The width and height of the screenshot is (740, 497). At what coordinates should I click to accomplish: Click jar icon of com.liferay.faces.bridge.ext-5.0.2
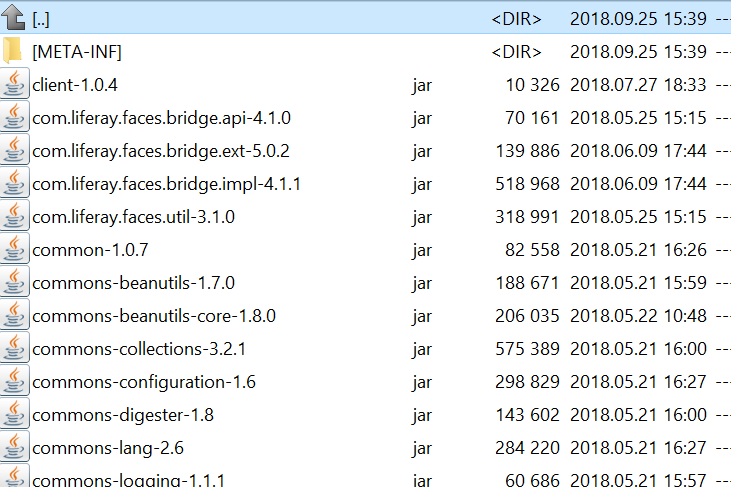pyautogui.click(x=14, y=150)
